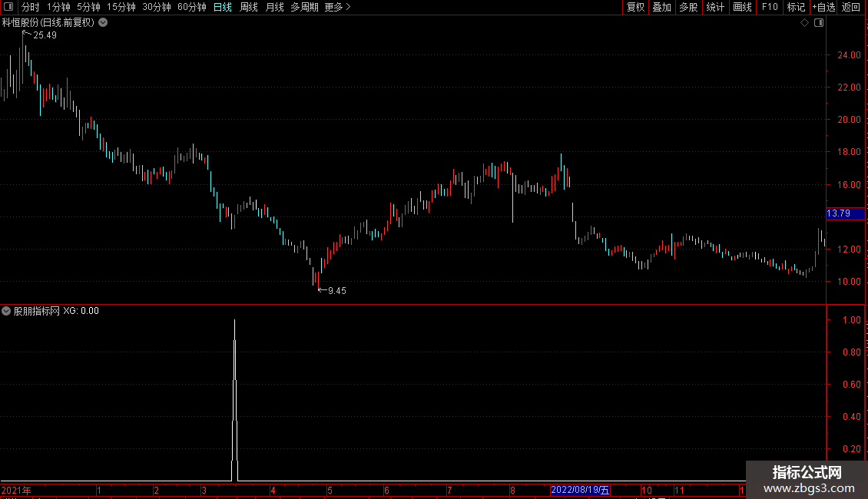Open the 多周期 multi-period view
This screenshot has height=499, width=868.
click(x=304, y=7)
